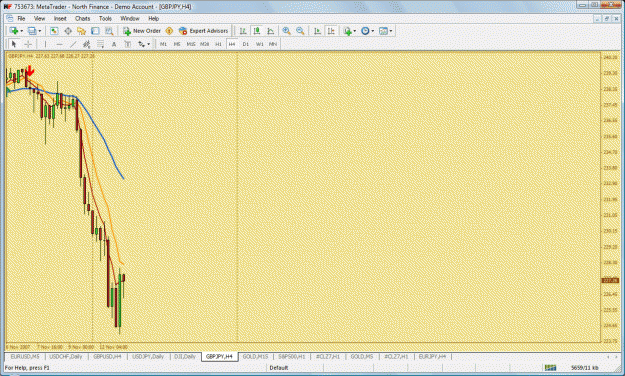Screen dimensions: 625x376
Task: Switch timeframe to M30
Action: tap(204, 44)
